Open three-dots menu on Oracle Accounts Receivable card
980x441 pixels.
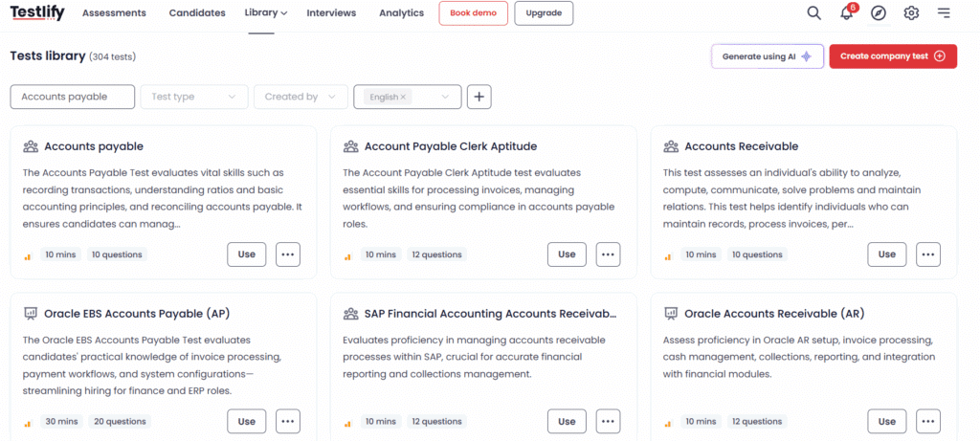(x=928, y=422)
